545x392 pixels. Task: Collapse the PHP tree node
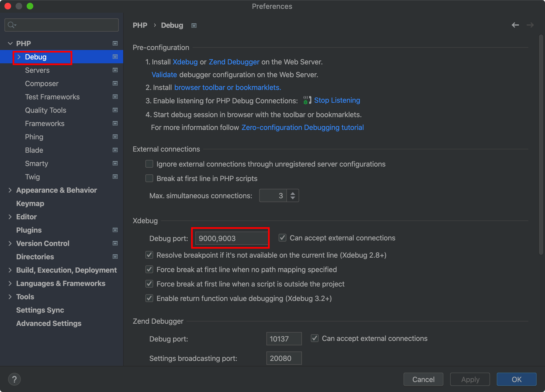(10, 44)
